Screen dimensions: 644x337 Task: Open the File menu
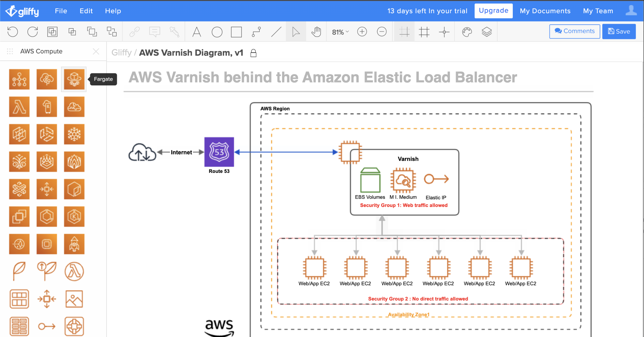click(x=61, y=11)
